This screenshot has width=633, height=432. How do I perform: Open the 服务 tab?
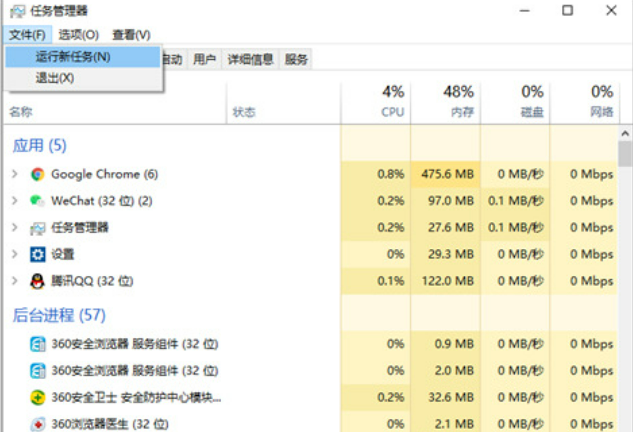click(296, 60)
